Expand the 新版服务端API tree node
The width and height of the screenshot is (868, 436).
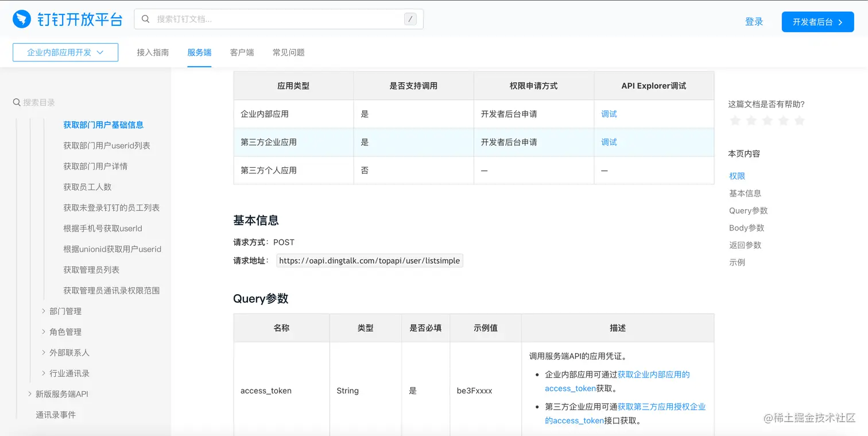(30, 393)
